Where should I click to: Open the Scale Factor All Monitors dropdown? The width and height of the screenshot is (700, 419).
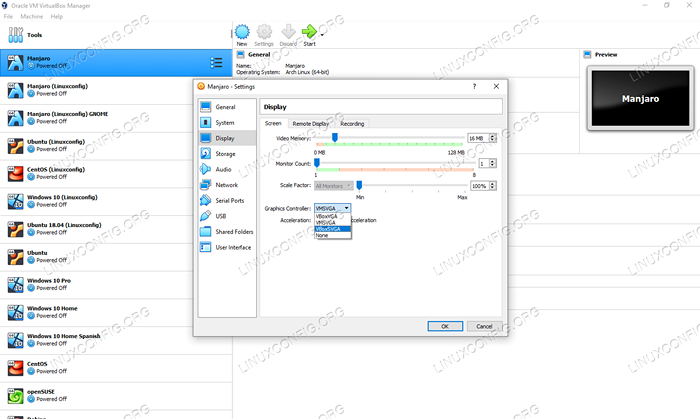(333, 186)
